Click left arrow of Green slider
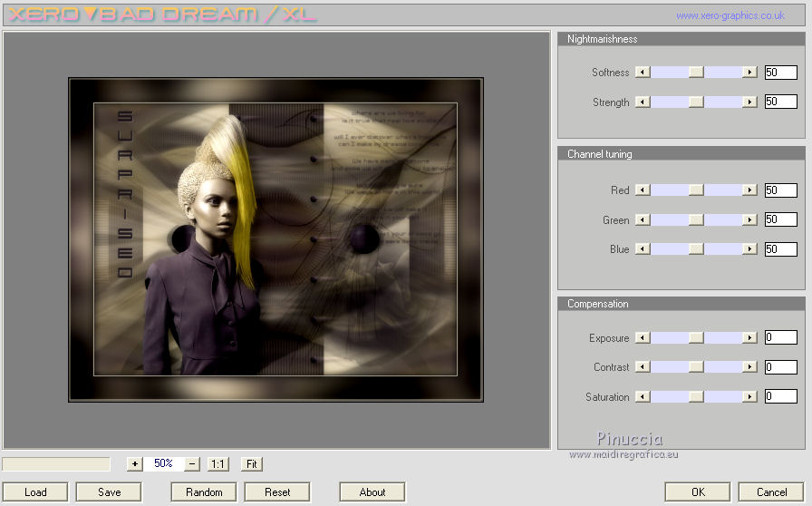The image size is (812, 506). [643, 219]
